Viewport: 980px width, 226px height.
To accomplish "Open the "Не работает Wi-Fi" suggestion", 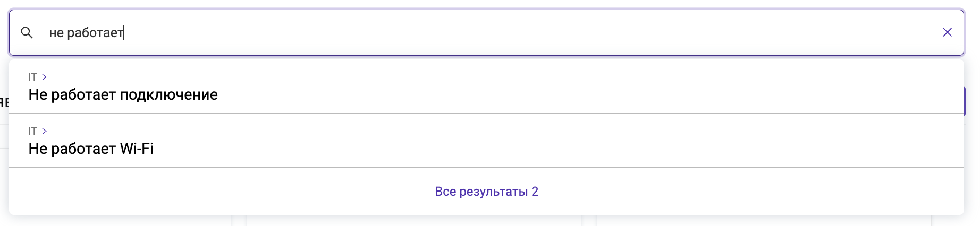I will click(91, 149).
